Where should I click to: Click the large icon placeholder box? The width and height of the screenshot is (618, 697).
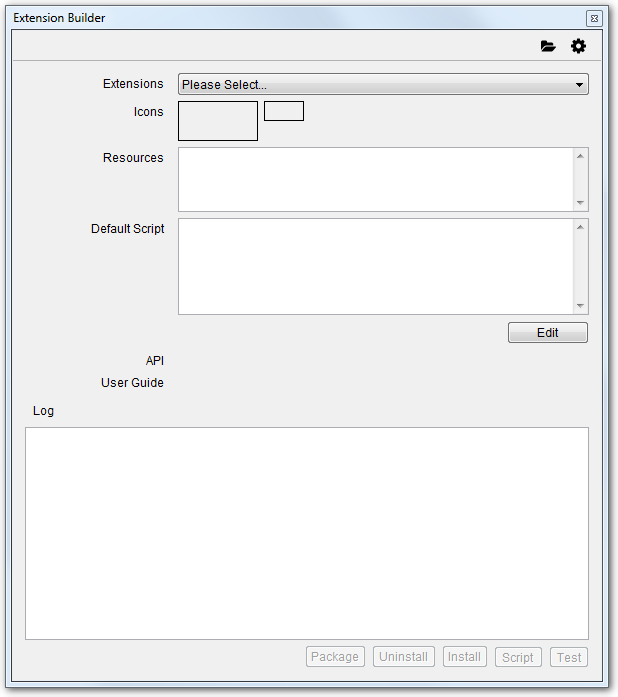click(x=218, y=121)
